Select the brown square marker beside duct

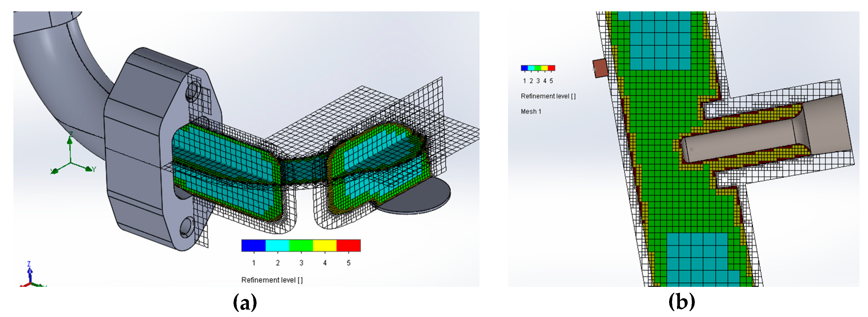(600, 69)
